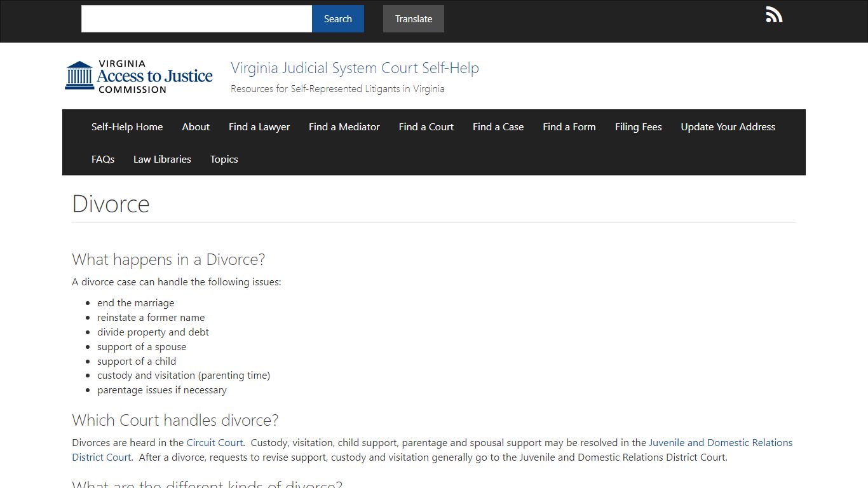This screenshot has width=868, height=488.
Task: Open Find a Court menu item
Action: coord(426,126)
